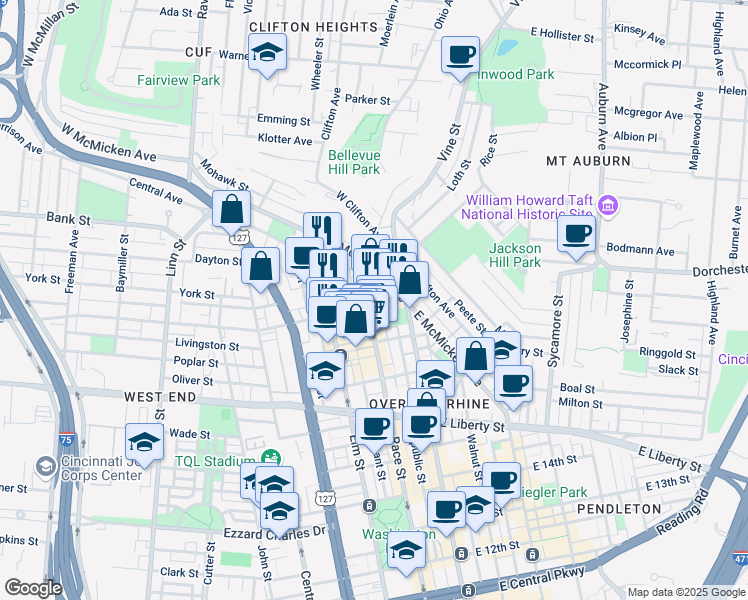Click the coffee marker near Boal St
The width and height of the screenshot is (748, 600).
[x=513, y=385]
